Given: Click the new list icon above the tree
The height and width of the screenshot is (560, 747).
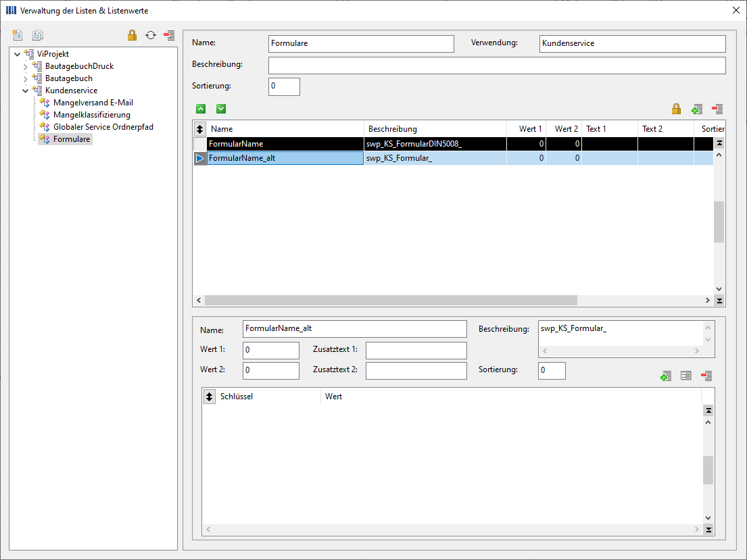Looking at the screenshot, I should pos(18,34).
